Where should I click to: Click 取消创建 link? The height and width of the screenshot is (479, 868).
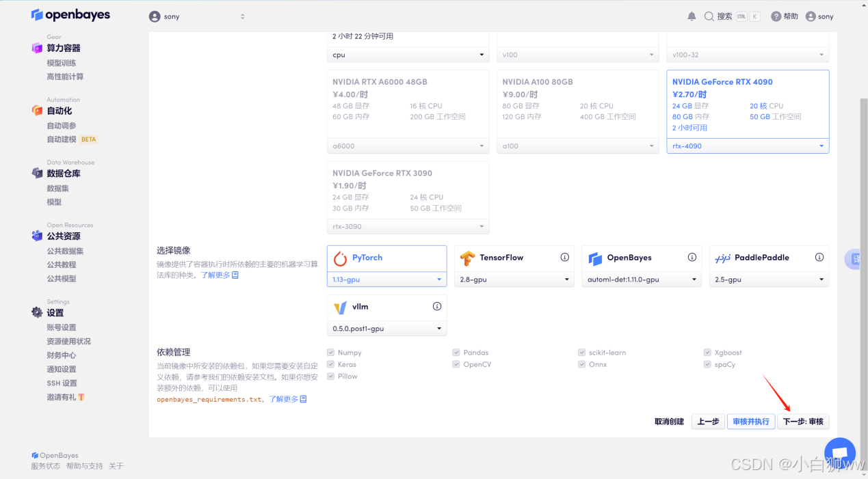point(669,422)
